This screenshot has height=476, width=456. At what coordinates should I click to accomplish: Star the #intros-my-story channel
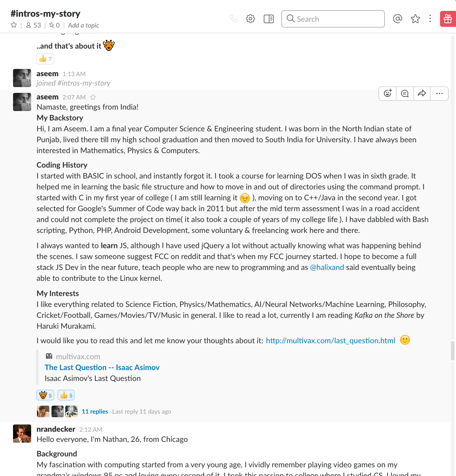pos(14,25)
